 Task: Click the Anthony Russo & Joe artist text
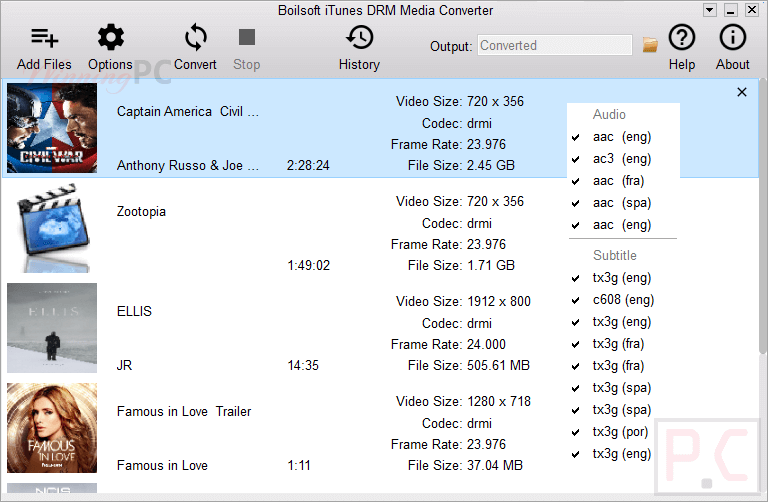point(188,166)
